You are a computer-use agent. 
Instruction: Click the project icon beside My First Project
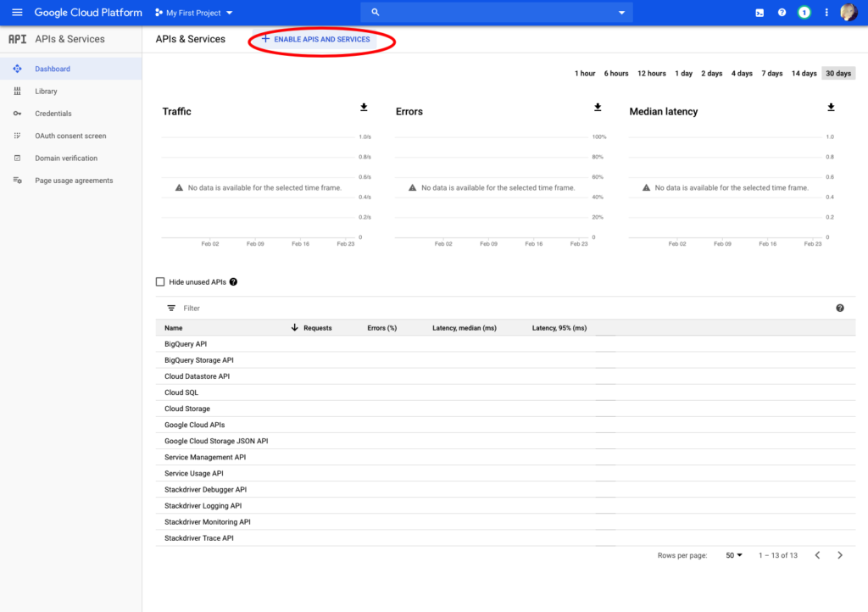159,13
